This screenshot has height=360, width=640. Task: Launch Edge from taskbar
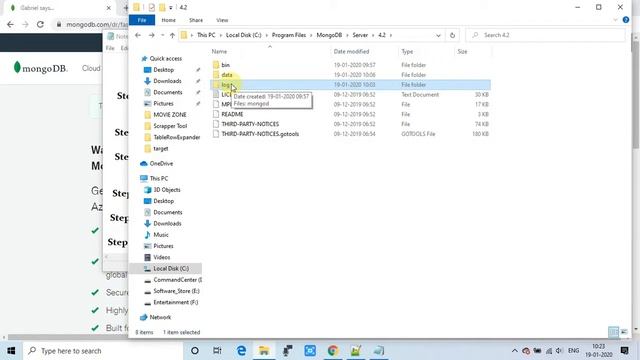pos(241,351)
